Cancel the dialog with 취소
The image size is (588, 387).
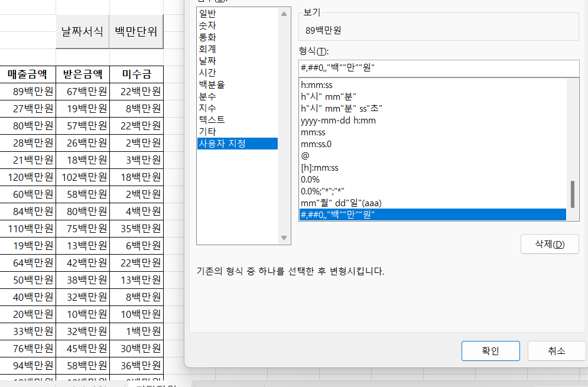pyautogui.click(x=556, y=351)
